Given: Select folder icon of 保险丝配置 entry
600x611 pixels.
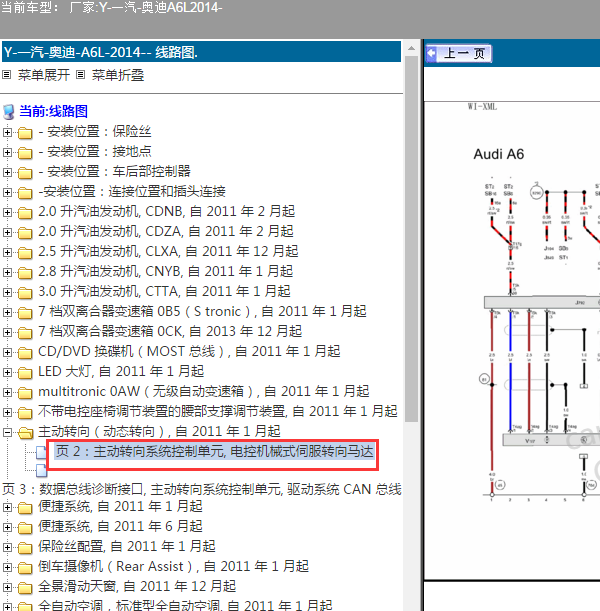Looking at the screenshot, I should pyautogui.click(x=25, y=548).
